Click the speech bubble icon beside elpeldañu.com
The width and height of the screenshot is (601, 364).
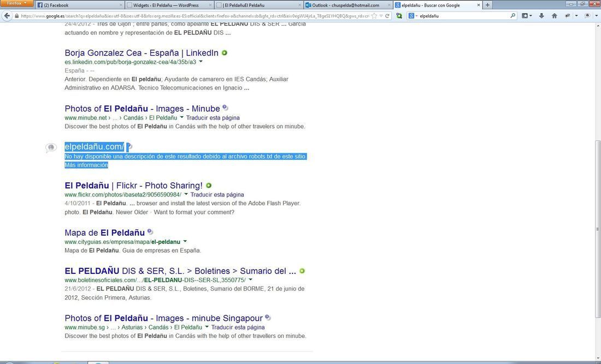[51, 147]
